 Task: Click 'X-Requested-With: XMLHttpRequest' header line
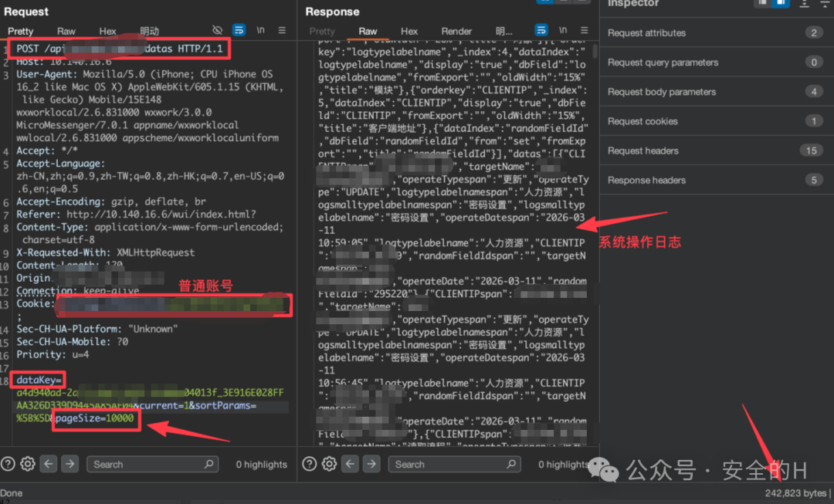click(x=105, y=253)
